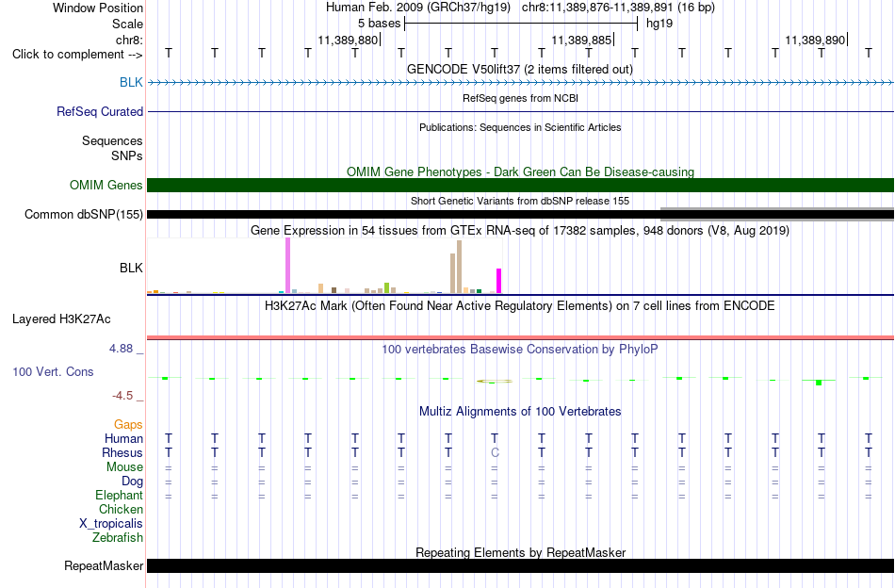This screenshot has width=895, height=588.
Task: Click the yellow-circled PhyloP conservation mark
Action: pyautogui.click(x=495, y=381)
